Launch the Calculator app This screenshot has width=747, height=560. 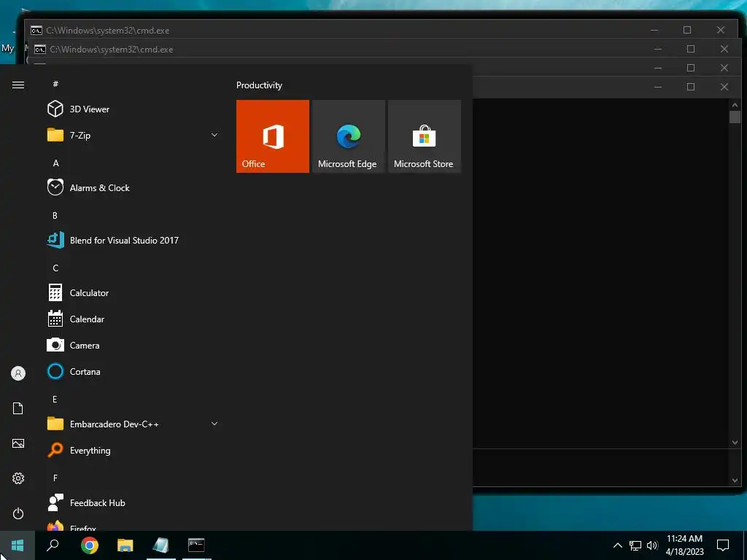click(x=133, y=292)
